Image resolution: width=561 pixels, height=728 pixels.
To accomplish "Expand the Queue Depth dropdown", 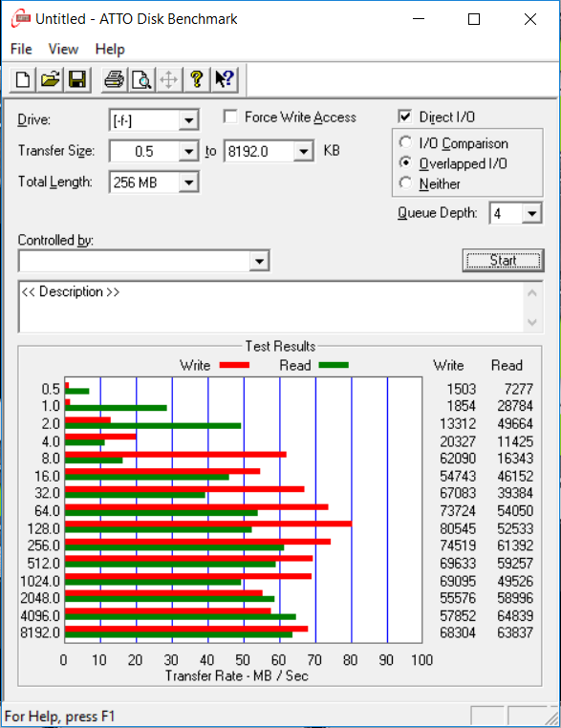I will click(x=531, y=214).
